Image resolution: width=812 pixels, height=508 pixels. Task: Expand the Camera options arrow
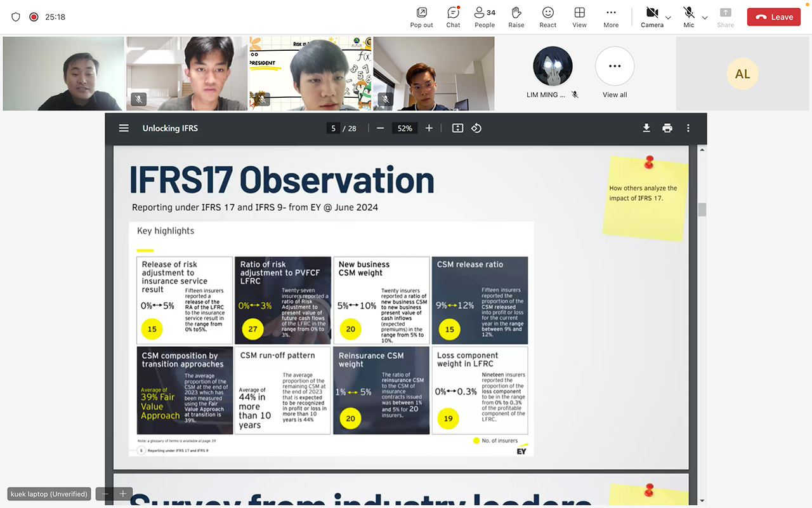tap(668, 18)
